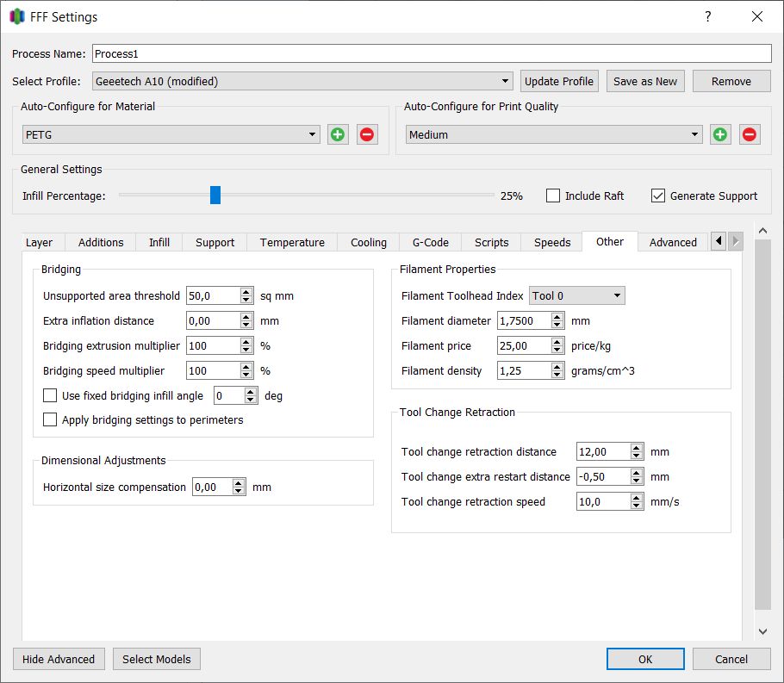Enable Use fixed bridging infill angle
Image resolution: width=784 pixels, height=683 pixels.
pyautogui.click(x=50, y=395)
